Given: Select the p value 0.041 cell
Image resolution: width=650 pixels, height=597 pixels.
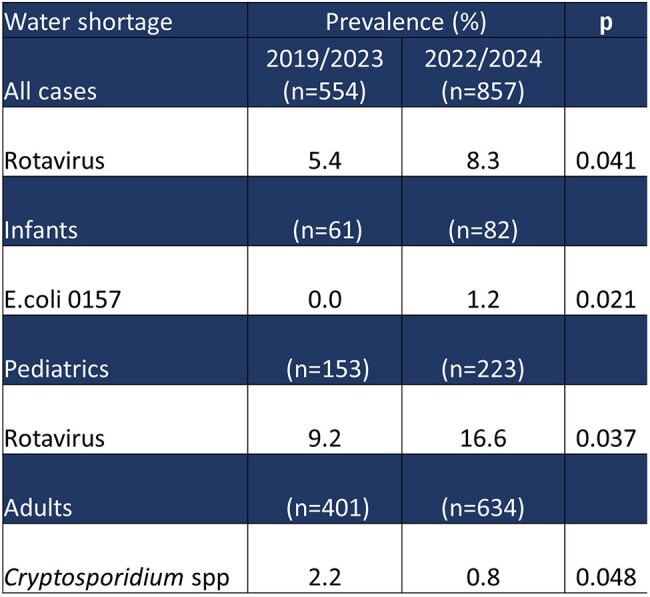Looking at the screenshot, I should pyautogui.click(x=606, y=142).
